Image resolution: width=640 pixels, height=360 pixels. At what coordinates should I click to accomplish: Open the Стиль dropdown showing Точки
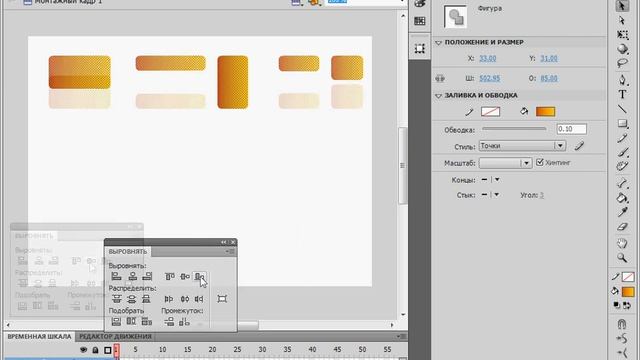(x=522, y=146)
